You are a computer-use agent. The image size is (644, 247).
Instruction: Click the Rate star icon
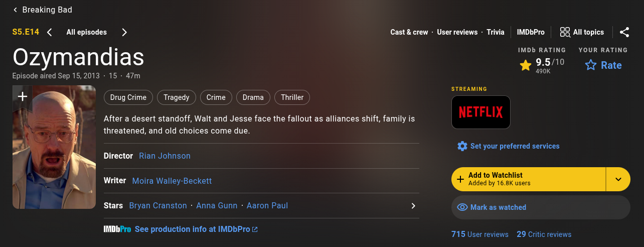click(x=591, y=65)
